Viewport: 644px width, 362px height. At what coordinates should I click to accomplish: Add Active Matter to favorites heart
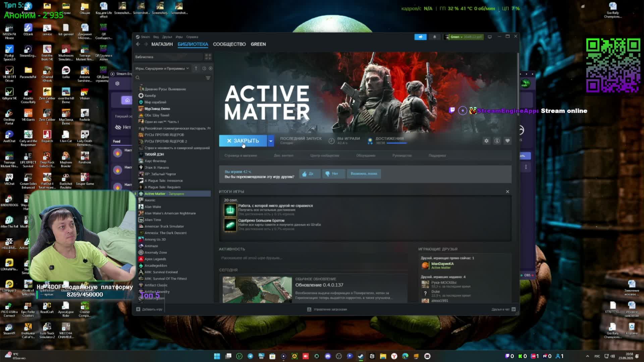tap(507, 141)
